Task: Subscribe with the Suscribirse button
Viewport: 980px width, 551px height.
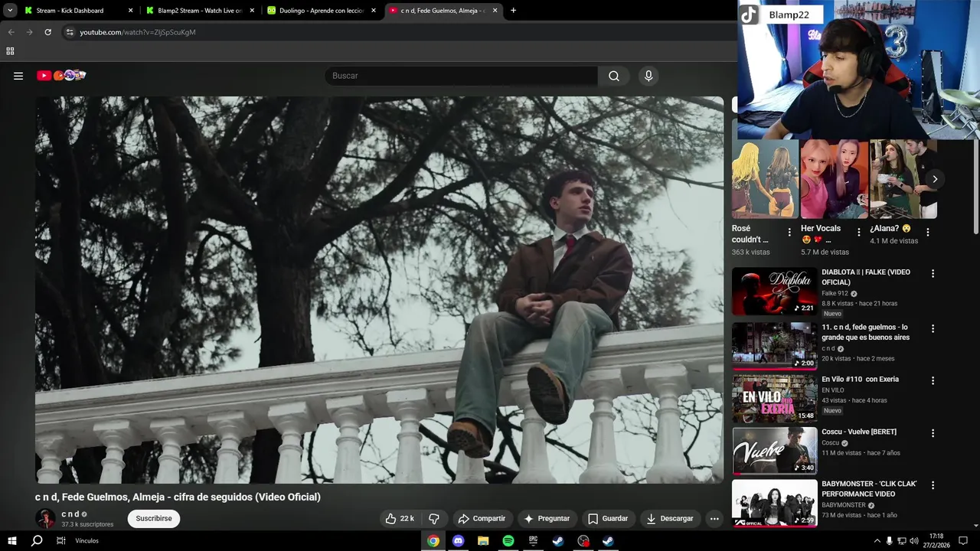Action: 154,518
